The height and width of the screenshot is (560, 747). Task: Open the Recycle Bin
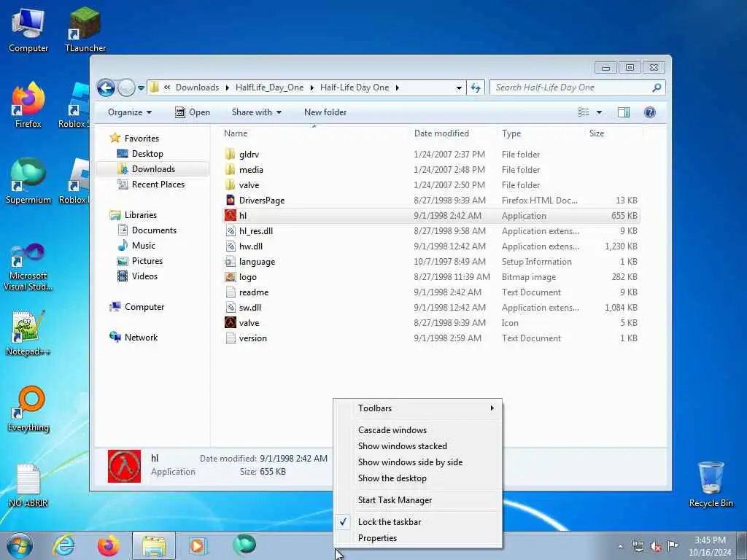pos(711,484)
